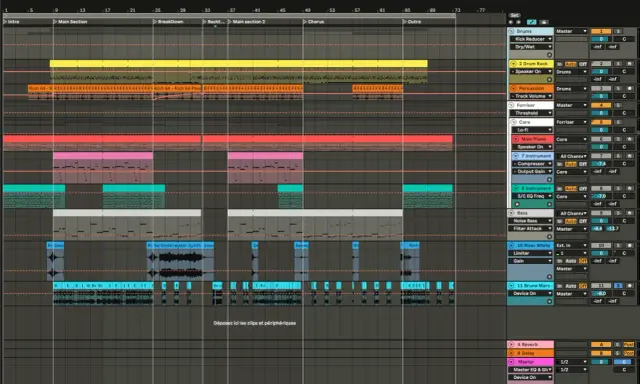Adjust 7 Instrument volume slider at -7.4
Viewport: 640px width, 384px height.
pyautogui.click(x=601, y=164)
